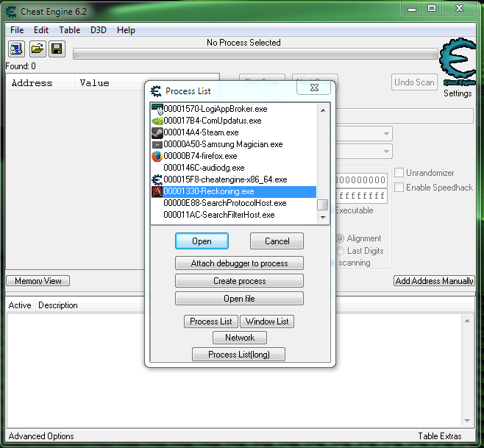
Task: Enable the Speedhack checkbox
Action: [x=399, y=187]
